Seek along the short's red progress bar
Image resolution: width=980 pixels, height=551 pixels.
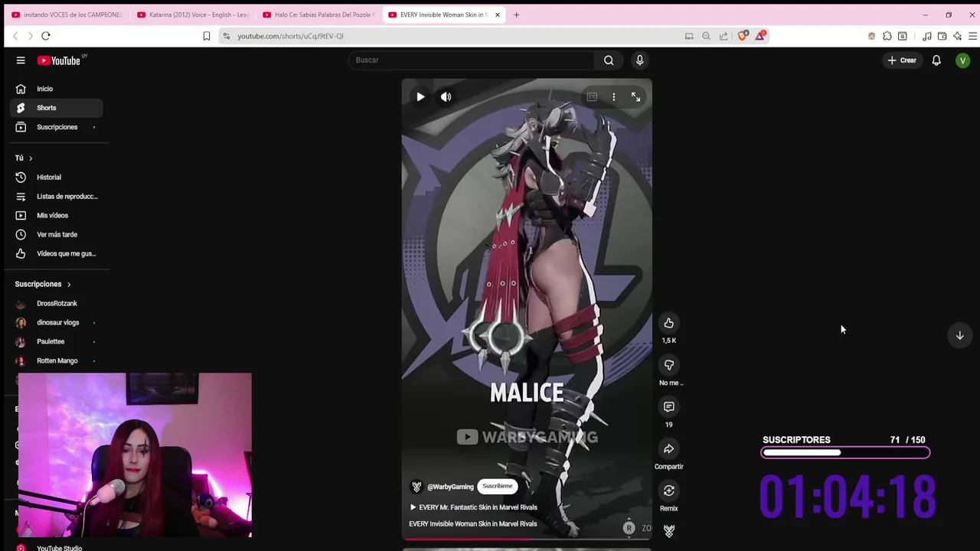point(527,539)
